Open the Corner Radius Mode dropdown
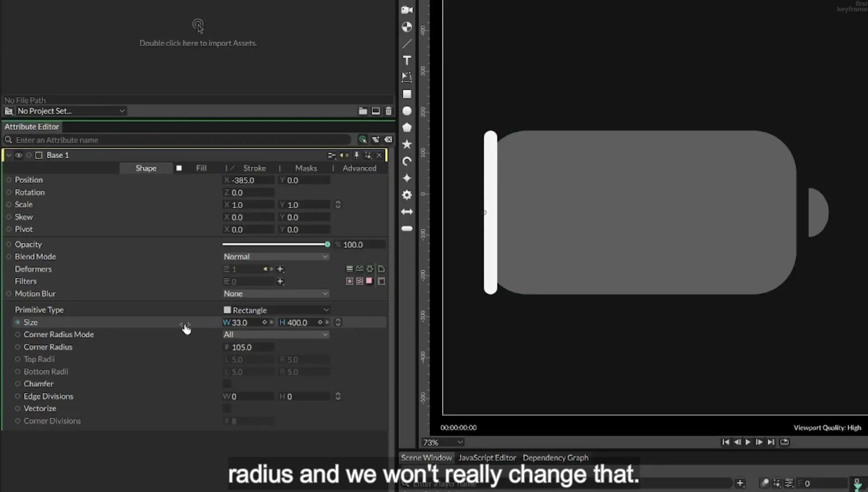The width and height of the screenshot is (868, 492). (x=276, y=335)
